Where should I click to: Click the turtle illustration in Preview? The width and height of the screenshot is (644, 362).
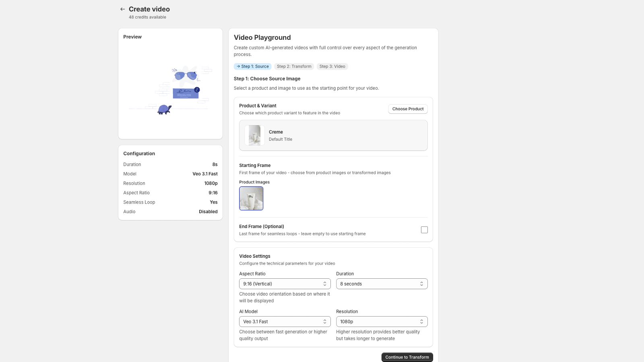[164, 109]
